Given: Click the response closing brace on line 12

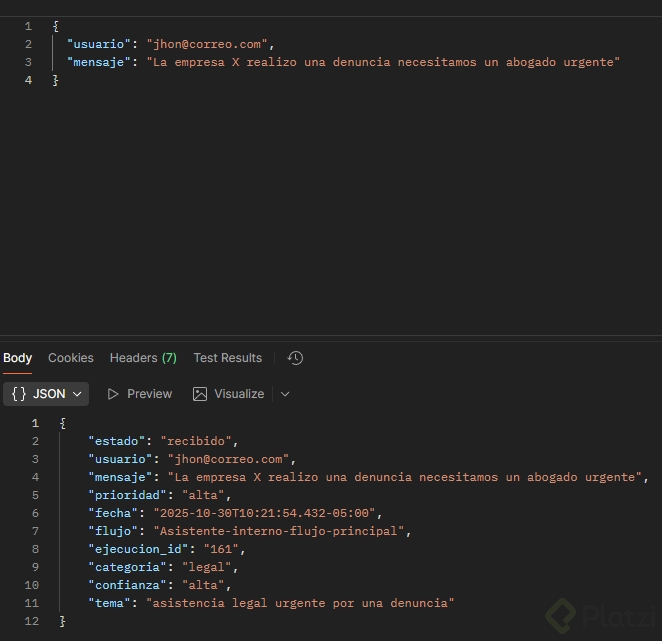Looking at the screenshot, I should coord(62,621).
